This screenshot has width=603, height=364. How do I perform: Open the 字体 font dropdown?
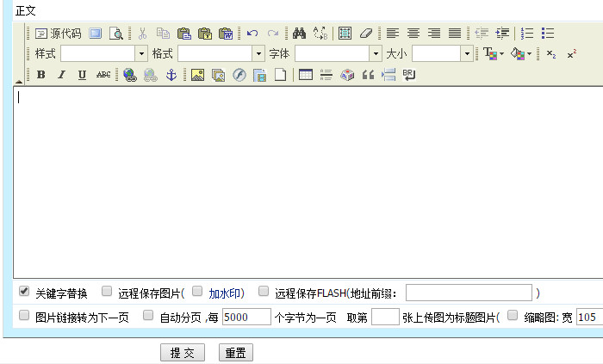376,53
